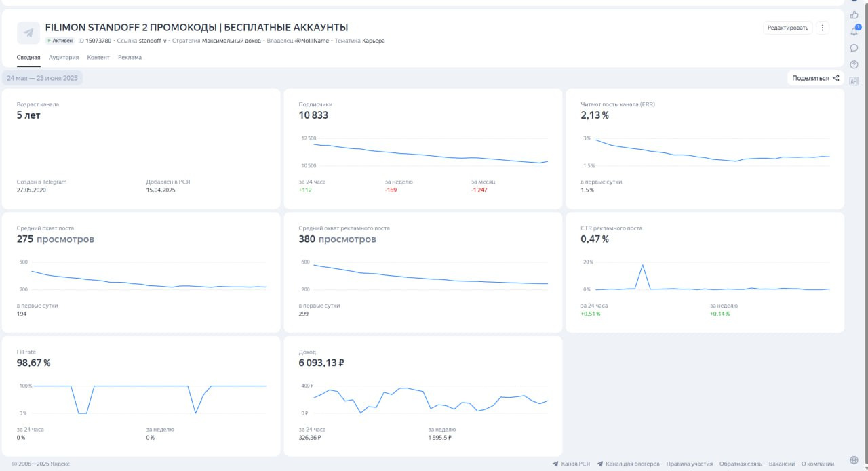This screenshot has height=471, width=868.
Task: Open the Канал для блогеров link
Action: click(x=629, y=464)
